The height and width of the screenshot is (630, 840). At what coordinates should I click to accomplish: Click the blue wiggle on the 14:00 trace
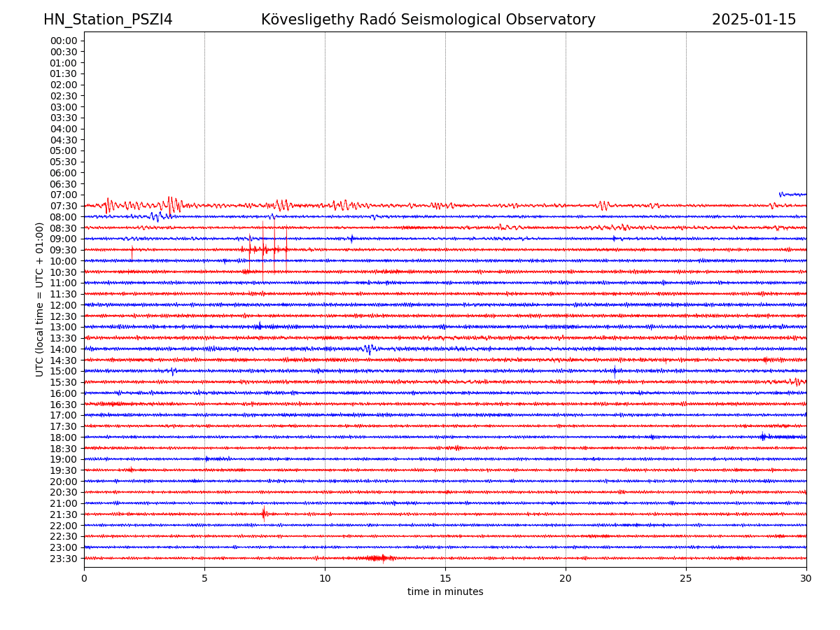click(369, 349)
